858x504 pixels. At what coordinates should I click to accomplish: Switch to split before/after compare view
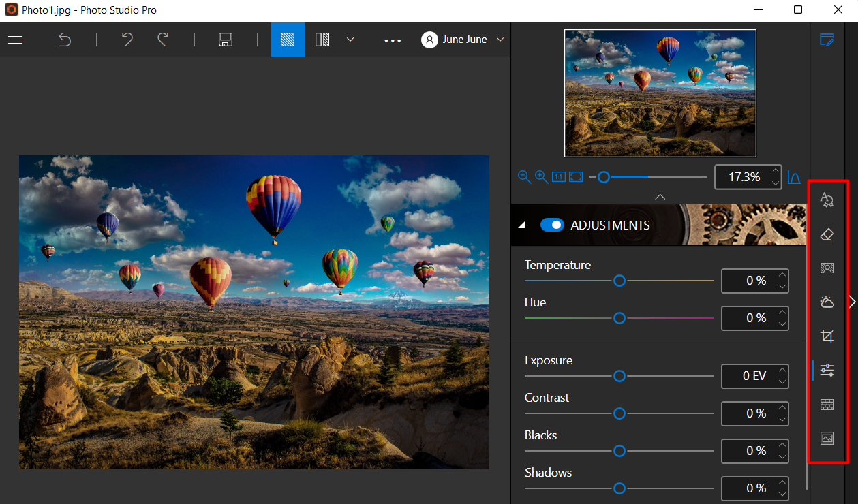(322, 40)
